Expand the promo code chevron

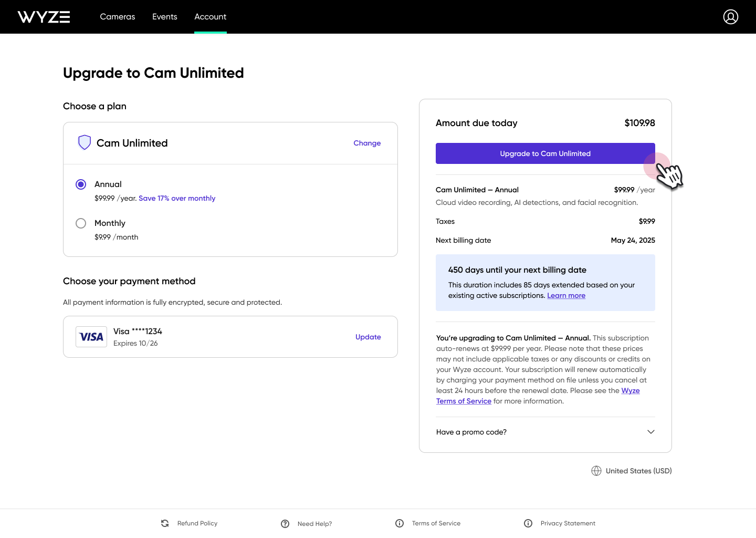651,432
